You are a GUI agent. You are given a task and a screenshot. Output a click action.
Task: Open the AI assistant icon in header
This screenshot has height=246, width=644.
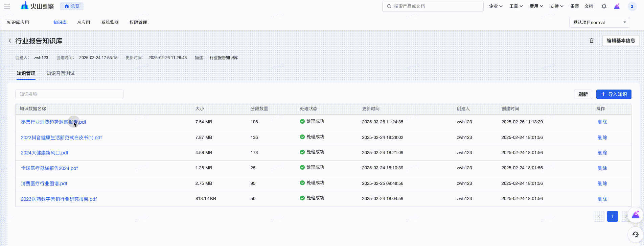tap(617, 6)
